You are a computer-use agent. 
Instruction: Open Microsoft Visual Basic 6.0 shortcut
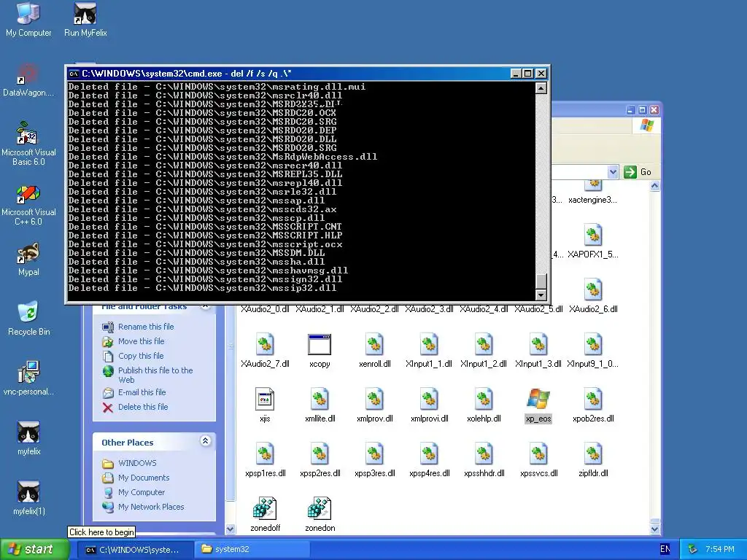(28, 143)
